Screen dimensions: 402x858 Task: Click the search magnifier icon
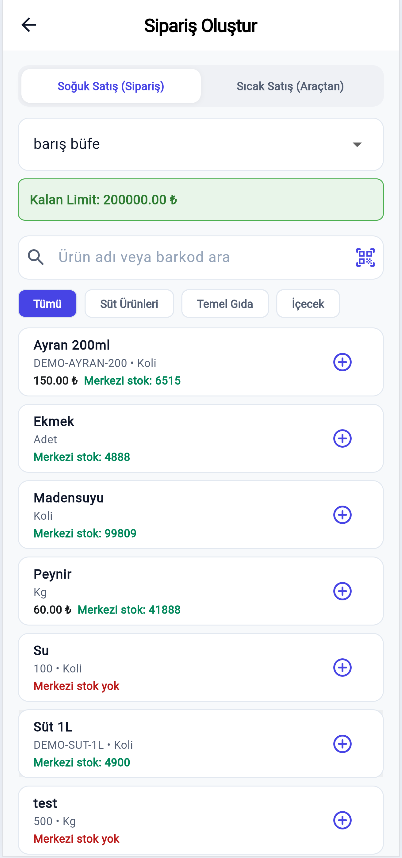(x=36, y=257)
